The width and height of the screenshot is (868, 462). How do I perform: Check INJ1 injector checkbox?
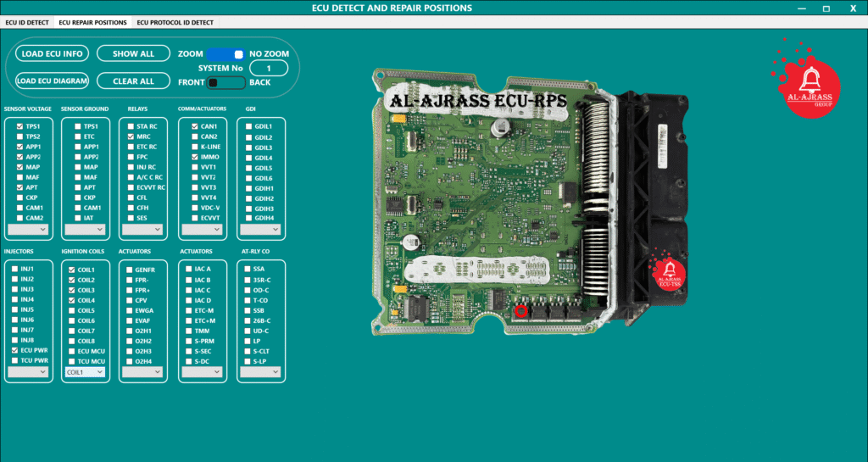[15, 269]
